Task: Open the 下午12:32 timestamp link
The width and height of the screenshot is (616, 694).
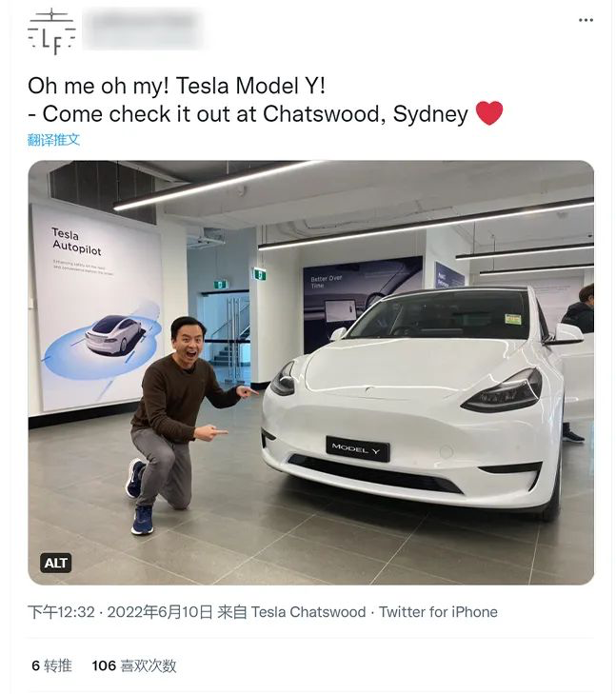Action: [x=61, y=612]
